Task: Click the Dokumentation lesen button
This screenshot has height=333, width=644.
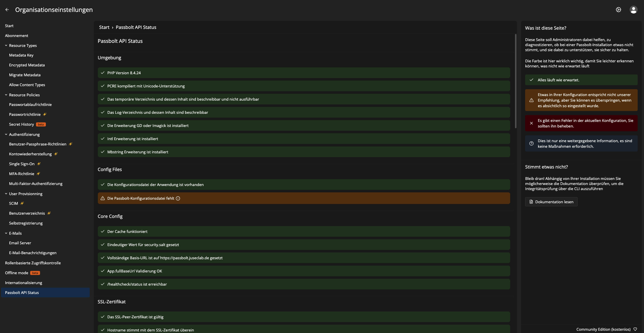Action: [551, 202]
